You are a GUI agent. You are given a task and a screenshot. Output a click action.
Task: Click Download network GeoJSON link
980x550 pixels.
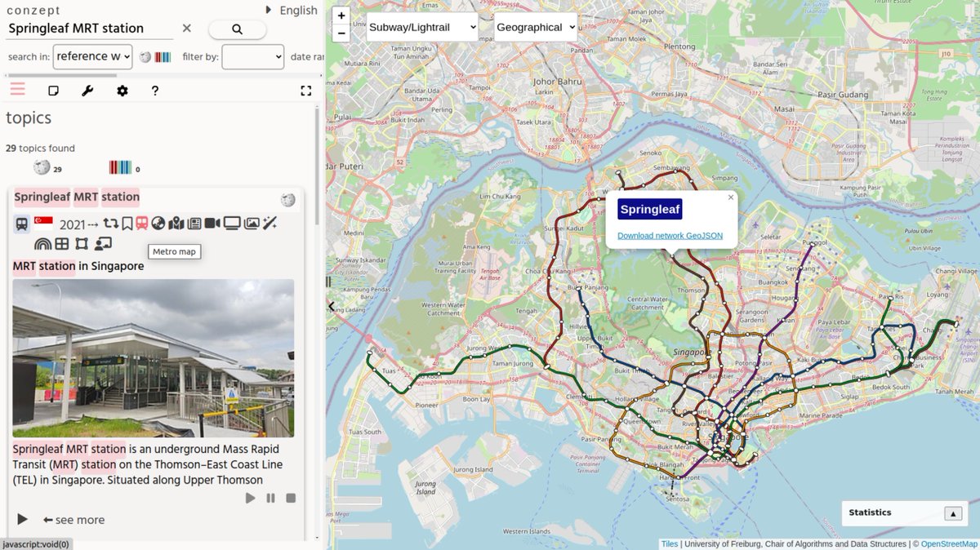tap(670, 236)
